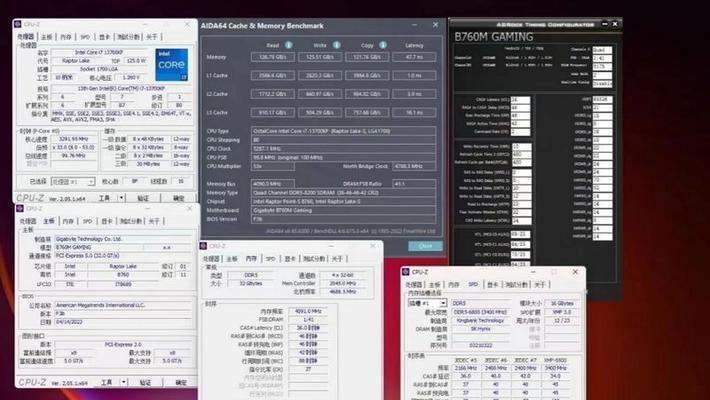710x400 pixels.
Task: Click Memory Read result 126.79 GB/s
Action: pyautogui.click(x=273, y=57)
